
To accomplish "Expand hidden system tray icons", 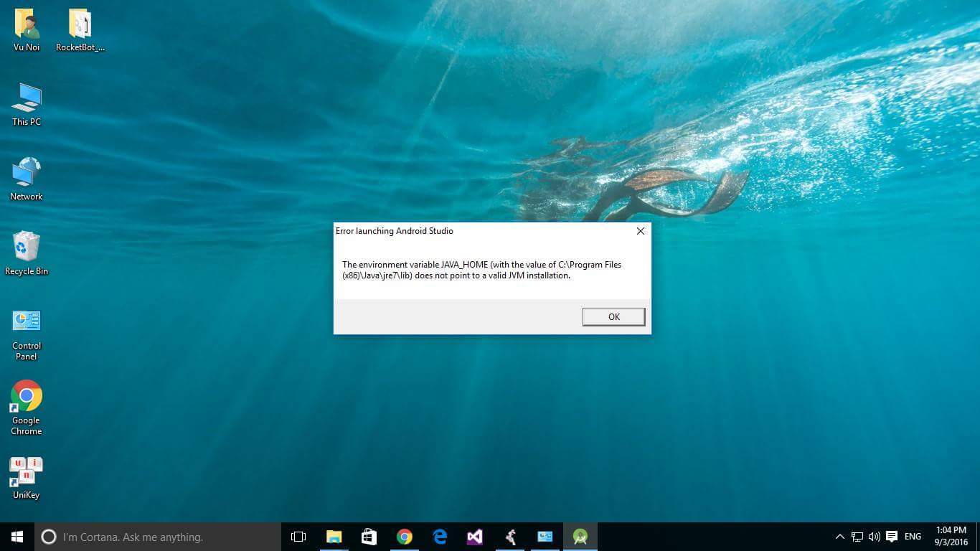I will point(839,537).
